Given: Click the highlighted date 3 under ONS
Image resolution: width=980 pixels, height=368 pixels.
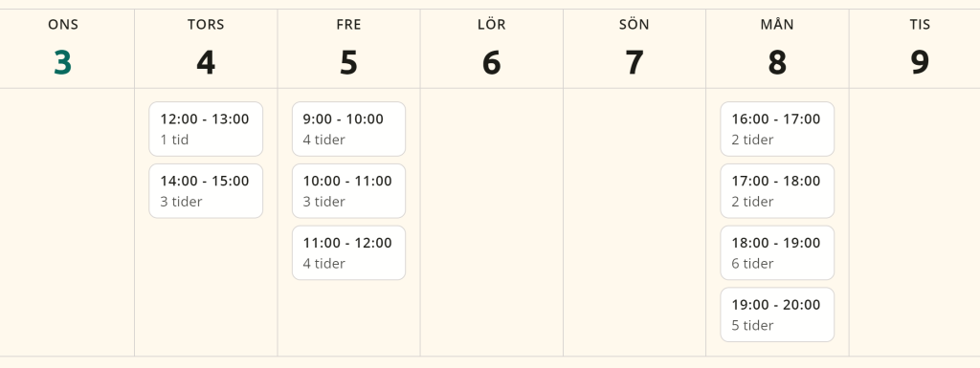Looking at the screenshot, I should point(62,62).
